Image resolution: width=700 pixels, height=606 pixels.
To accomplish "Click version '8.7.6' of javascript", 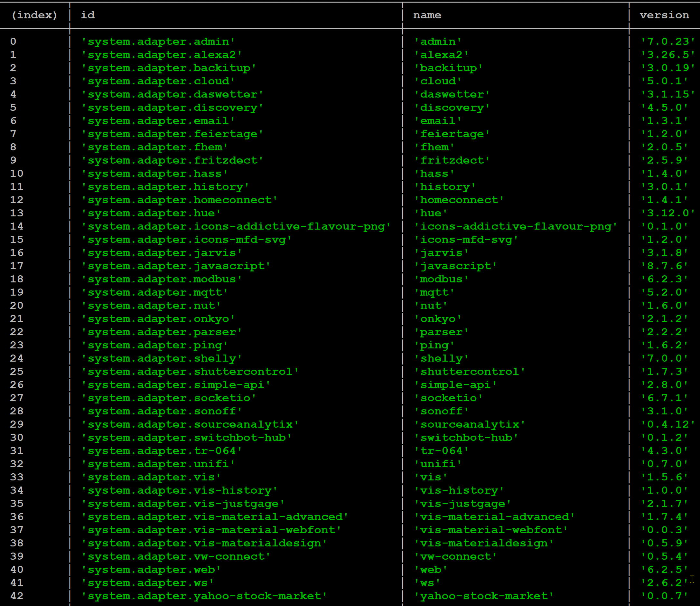I will 664,266.
